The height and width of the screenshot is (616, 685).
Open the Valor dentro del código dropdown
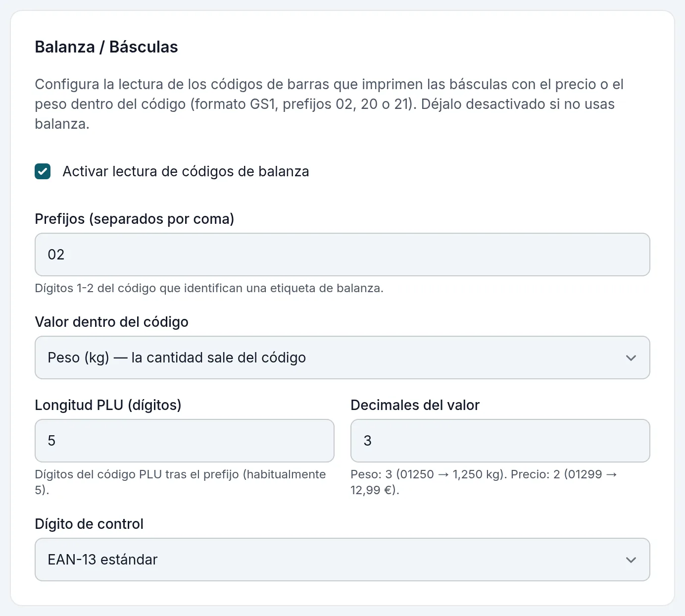(x=342, y=358)
